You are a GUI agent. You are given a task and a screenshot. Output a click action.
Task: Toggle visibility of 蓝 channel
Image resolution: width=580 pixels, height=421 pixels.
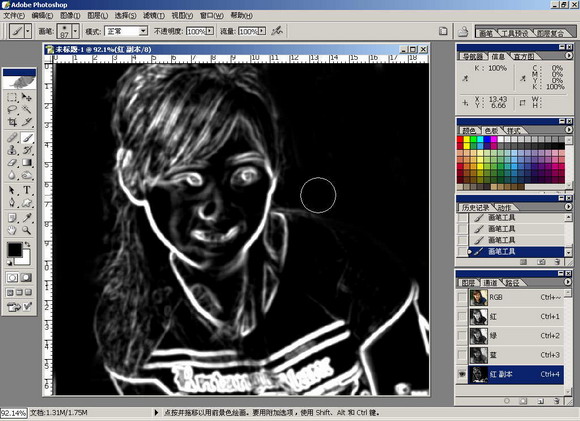click(462, 355)
